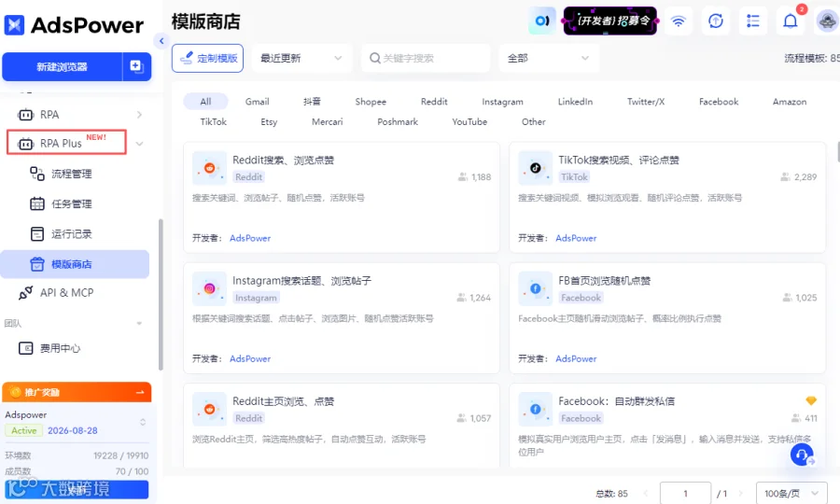Click the Reddit搜索 template icon
This screenshot has width=840, height=504.
[209, 168]
